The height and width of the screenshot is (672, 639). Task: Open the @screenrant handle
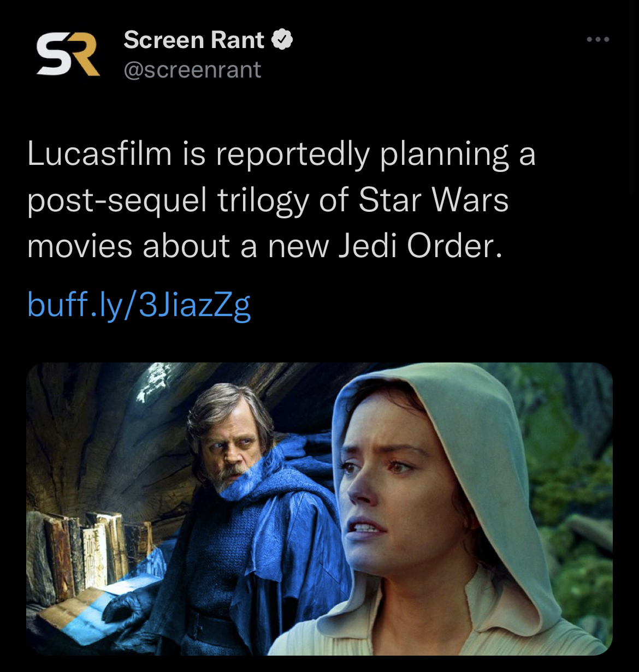point(192,70)
